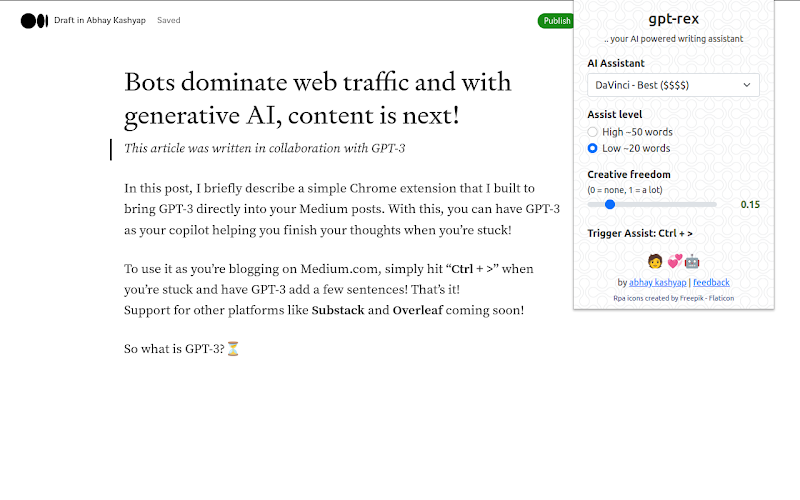This screenshot has height=500, width=800.
Task: Click the creative freedom value 0.15
Action: coord(750,205)
